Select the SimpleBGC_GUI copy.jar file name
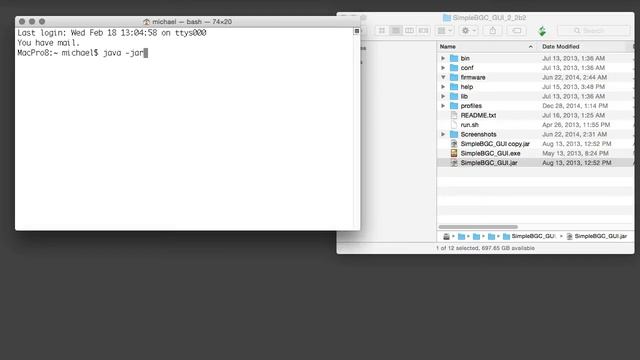Viewport: 640px width, 360px height. (x=495, y=144)
